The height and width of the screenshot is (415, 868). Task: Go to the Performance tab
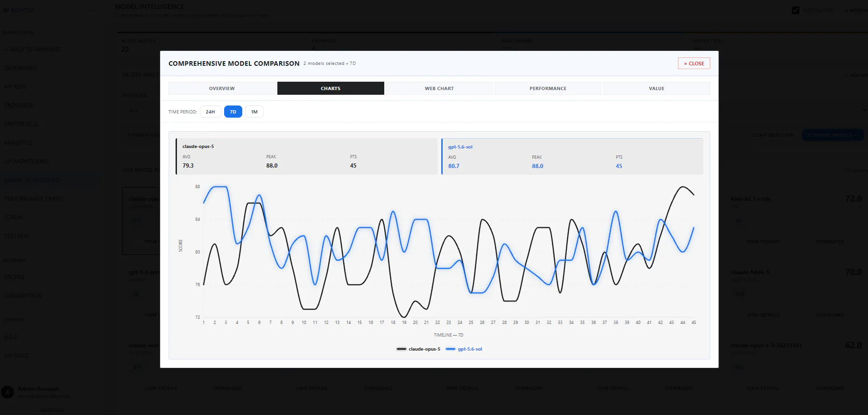(548, 88)
